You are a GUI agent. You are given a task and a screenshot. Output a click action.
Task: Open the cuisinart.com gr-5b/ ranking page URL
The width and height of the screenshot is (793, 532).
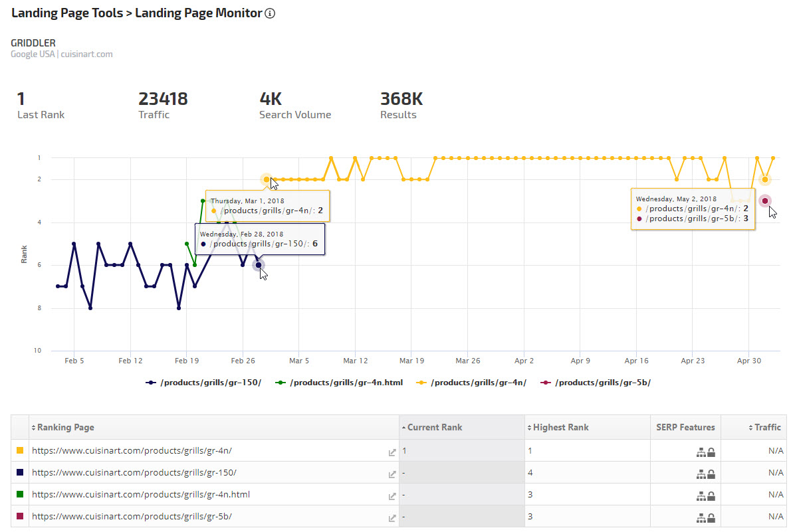point(132,517)
